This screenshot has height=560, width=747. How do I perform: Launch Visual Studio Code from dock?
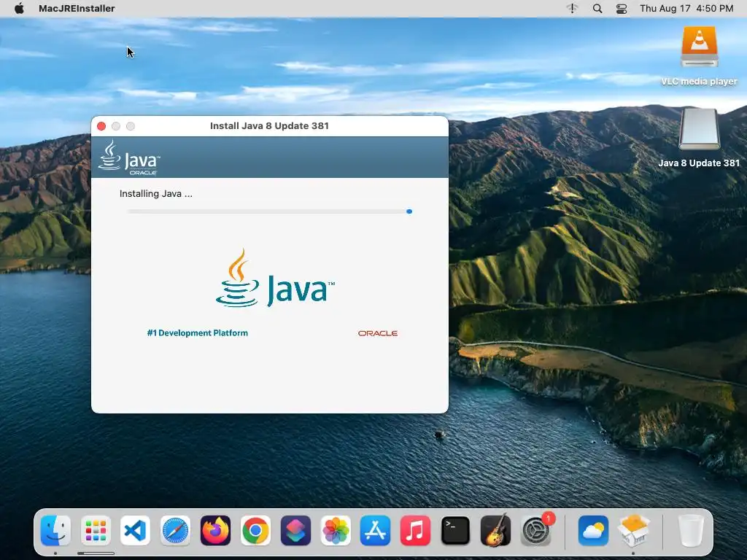click(x=135, y=531)
